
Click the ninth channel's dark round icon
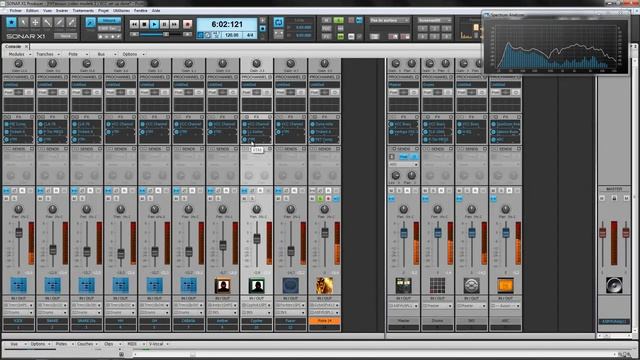(x=290, y=285)
